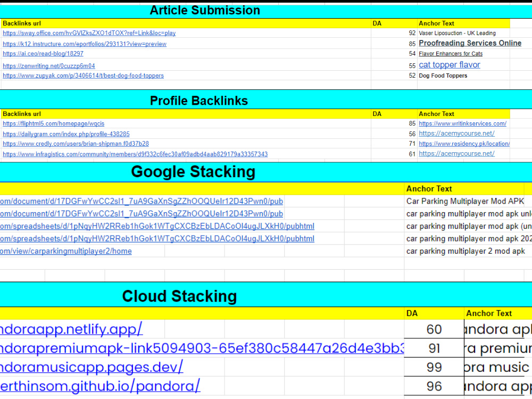Open the dailygram.com profile-438285 link
The width and height of the screenshot is (532, 399).
(66, 134)
